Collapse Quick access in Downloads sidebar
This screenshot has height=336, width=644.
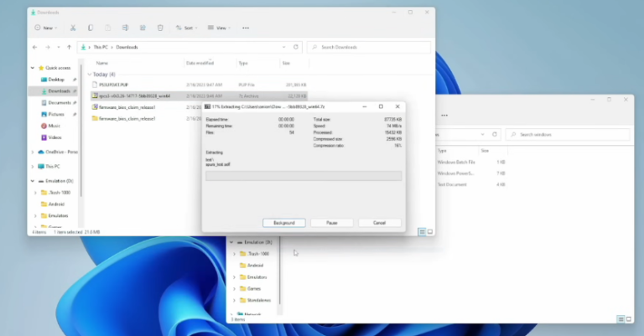click(x=33, y=68)
